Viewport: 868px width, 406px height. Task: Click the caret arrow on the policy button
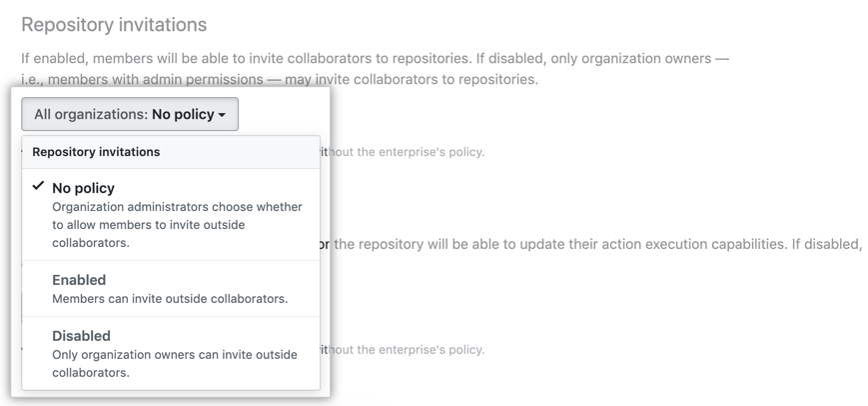(x=222, y=116)
